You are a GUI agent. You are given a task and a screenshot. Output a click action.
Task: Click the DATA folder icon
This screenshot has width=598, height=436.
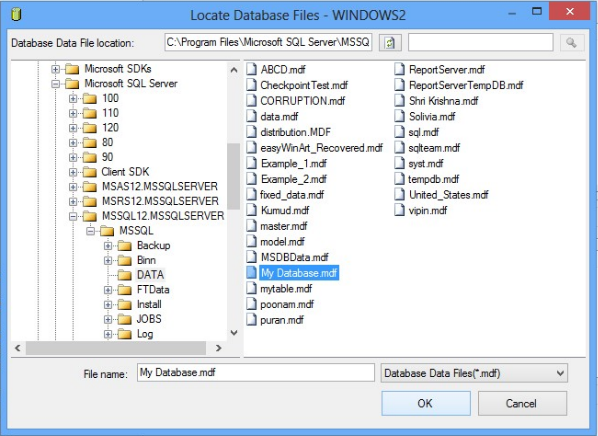pos(125,275)
